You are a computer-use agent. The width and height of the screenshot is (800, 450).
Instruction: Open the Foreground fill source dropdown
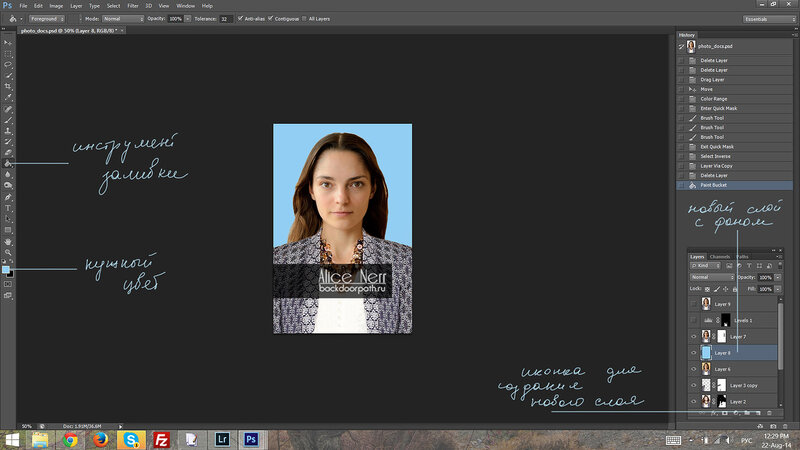(x=47, y=19)
